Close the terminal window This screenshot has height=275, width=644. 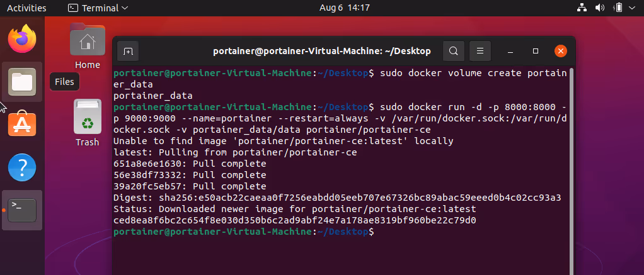pyautogui.click(x=561, y=52)
